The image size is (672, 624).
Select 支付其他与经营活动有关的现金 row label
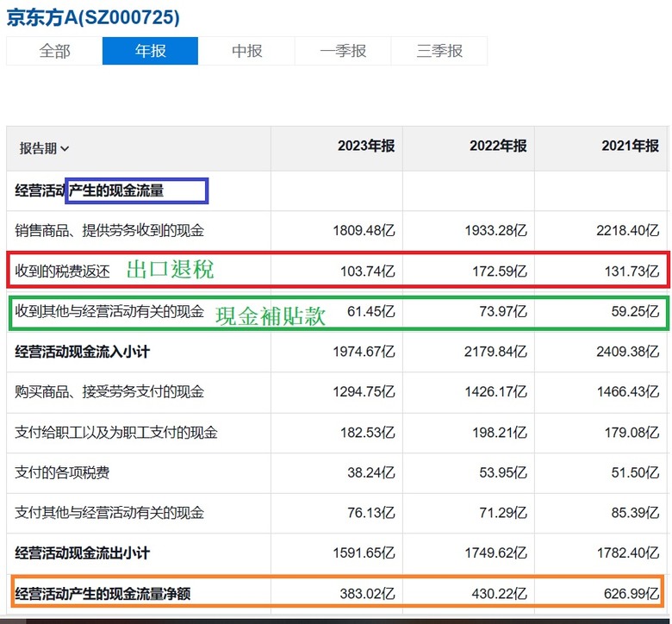pyautogui.click(x=109, y=513)
